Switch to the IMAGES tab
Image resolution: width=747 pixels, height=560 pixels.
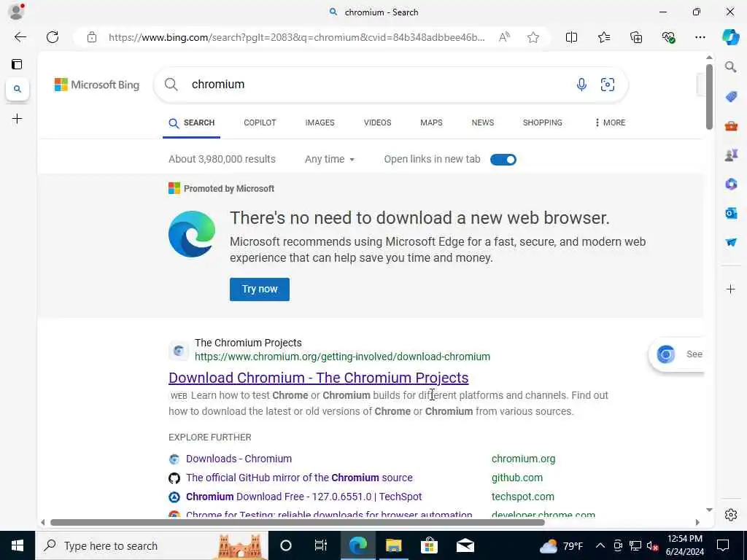320,122
